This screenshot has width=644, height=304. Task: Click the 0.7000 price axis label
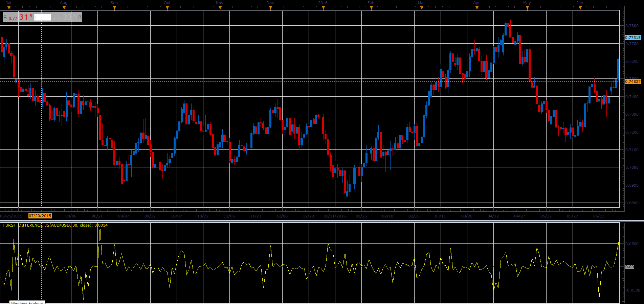[x=632, y=167]
